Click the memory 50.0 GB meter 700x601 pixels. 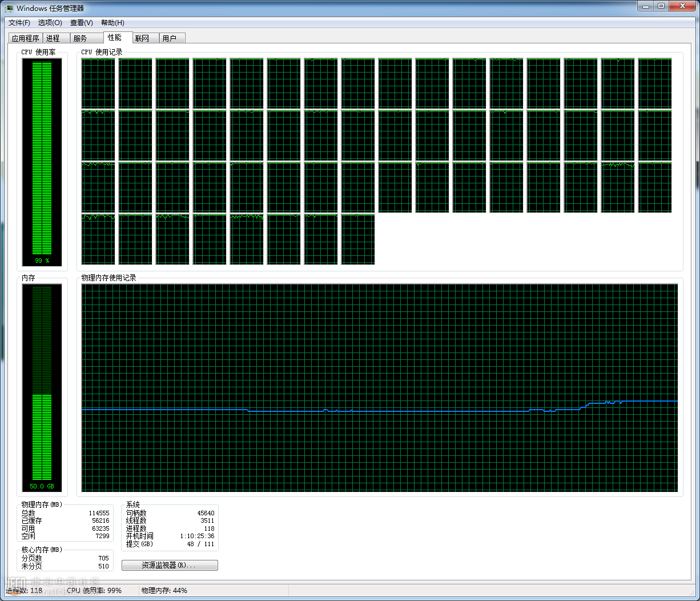point(42,388)
